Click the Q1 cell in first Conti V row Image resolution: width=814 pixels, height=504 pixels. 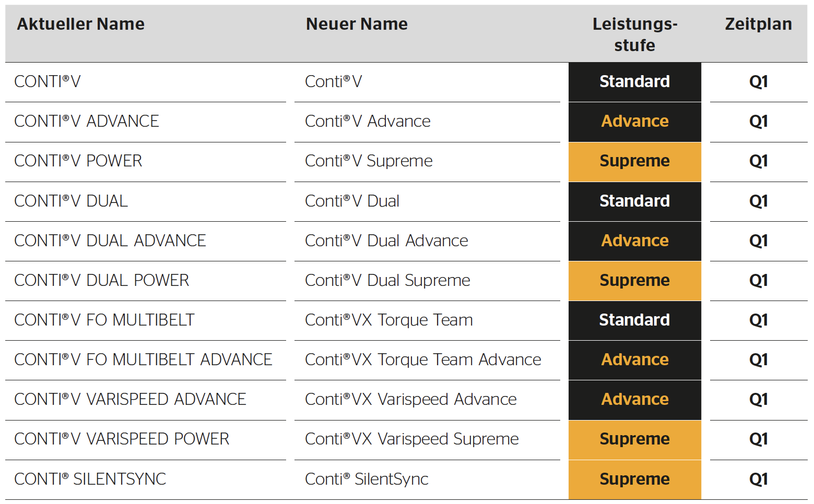[758, 82]
